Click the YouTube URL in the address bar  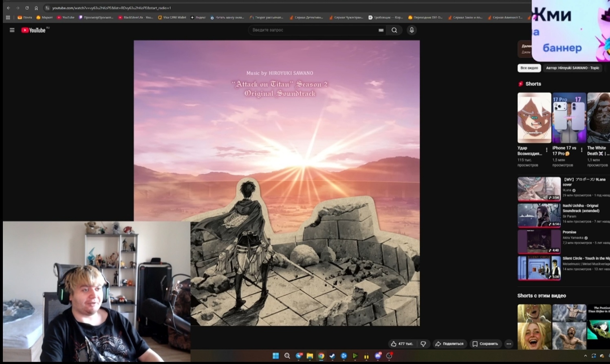click(112, 8)
